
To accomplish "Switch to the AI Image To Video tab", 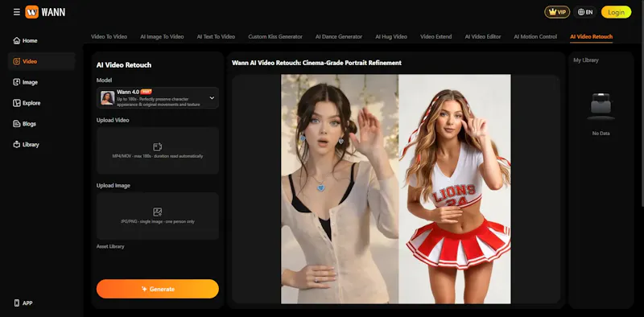I will click(x=162, y=36).
